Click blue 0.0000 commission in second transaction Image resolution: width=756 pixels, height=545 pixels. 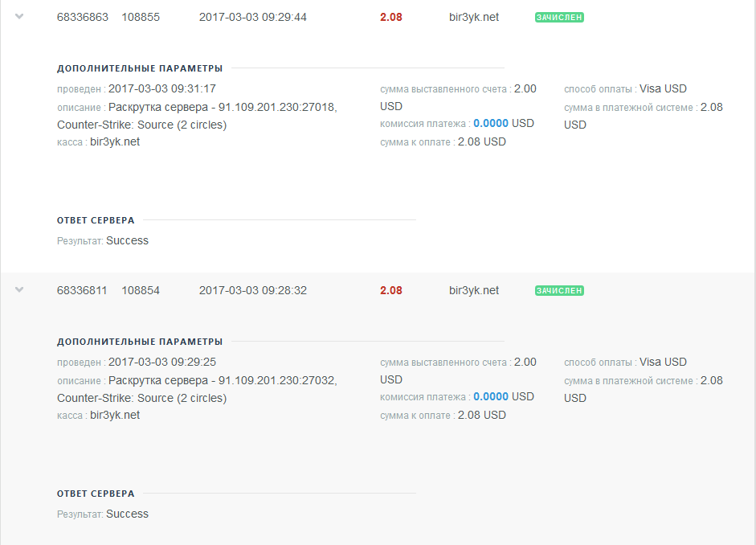point(491,397)
